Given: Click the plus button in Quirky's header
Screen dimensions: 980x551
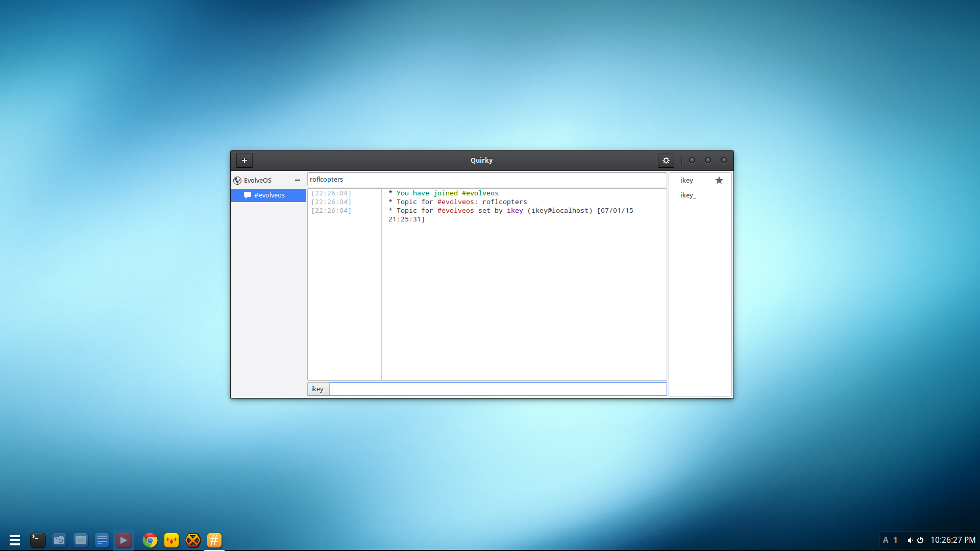Looking at the screenshot, I should pyautogui.click(x=244, y=160).
